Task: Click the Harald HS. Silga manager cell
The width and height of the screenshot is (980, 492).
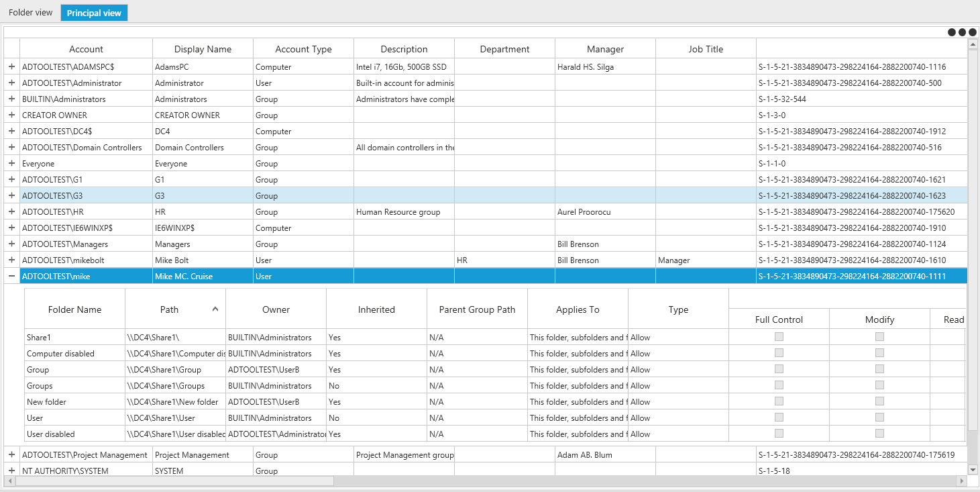Action: tap(605, 67)
